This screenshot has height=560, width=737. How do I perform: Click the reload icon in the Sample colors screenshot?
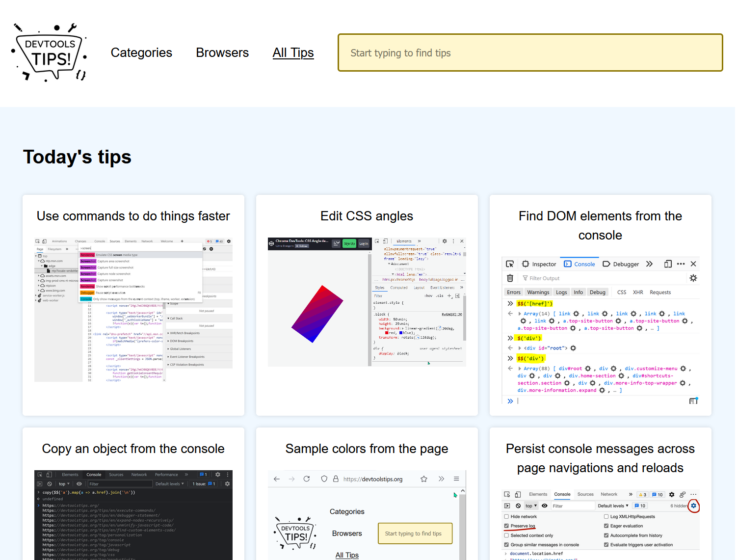point(307,479)
